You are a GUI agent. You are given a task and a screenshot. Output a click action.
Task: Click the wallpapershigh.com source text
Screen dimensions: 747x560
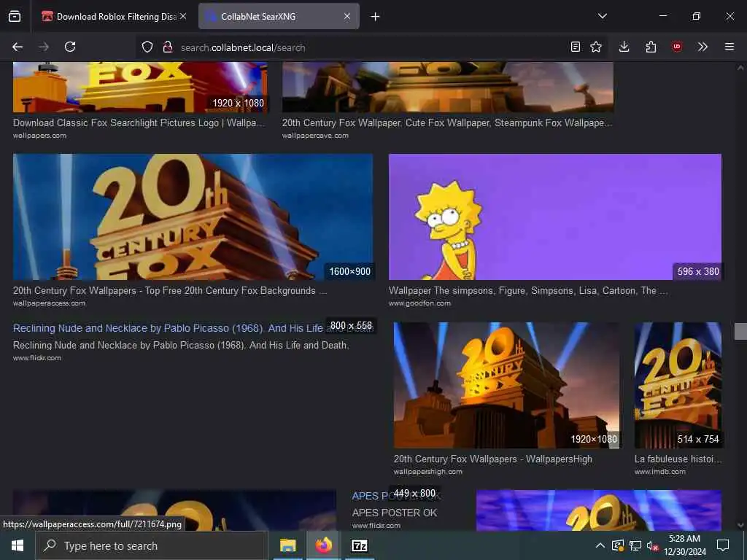(427, 472)
